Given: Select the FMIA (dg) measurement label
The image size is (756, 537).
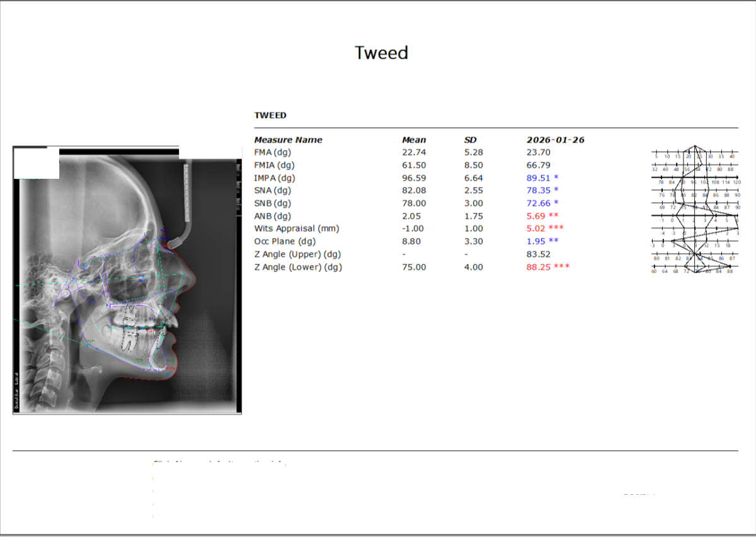Looking at the screenshot, I should (x=275, y=165).
